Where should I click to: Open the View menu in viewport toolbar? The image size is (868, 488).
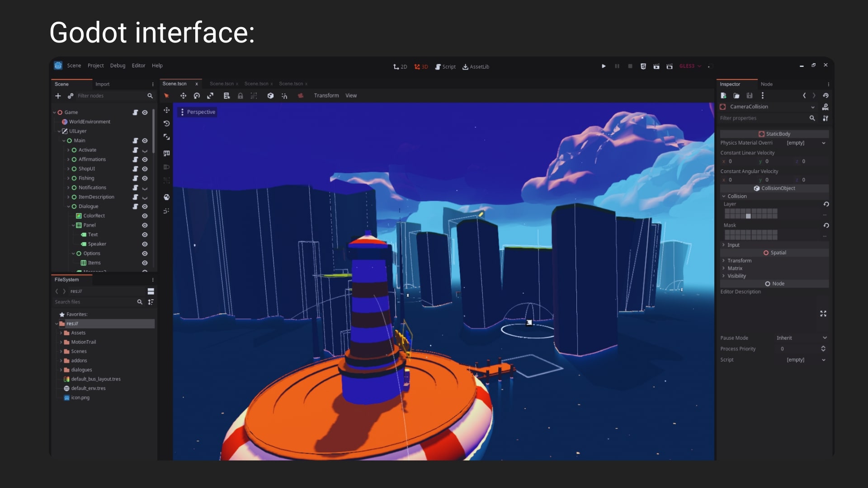coord(351,96)
